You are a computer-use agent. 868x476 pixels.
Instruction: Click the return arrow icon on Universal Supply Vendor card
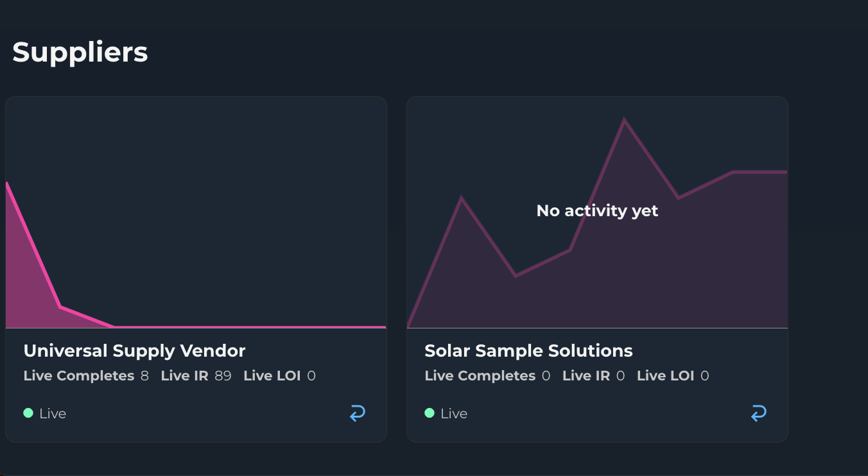[358, 413]
